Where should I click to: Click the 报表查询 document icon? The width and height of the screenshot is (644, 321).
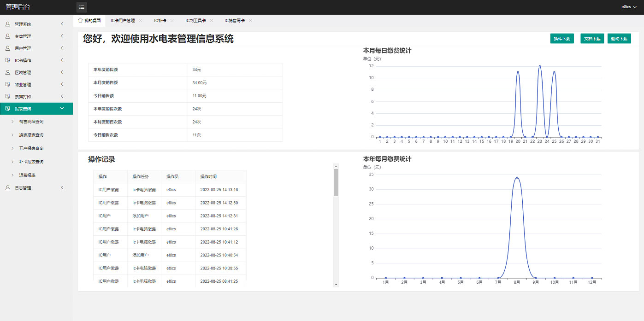coord(7,109)
